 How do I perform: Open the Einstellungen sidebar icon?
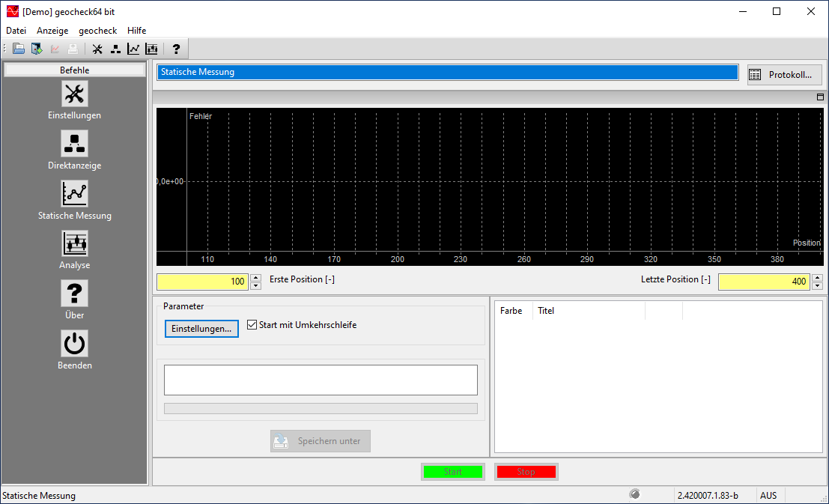point(74,94)
